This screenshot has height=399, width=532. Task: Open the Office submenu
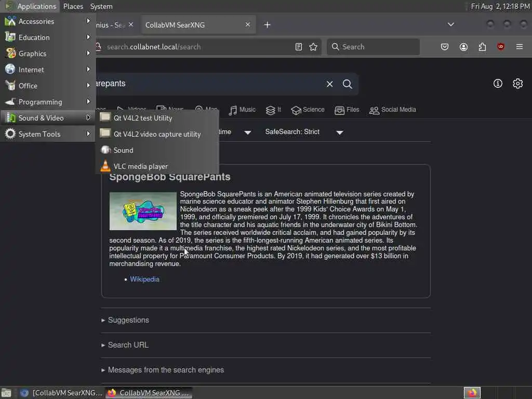click(x=47, y=86)
